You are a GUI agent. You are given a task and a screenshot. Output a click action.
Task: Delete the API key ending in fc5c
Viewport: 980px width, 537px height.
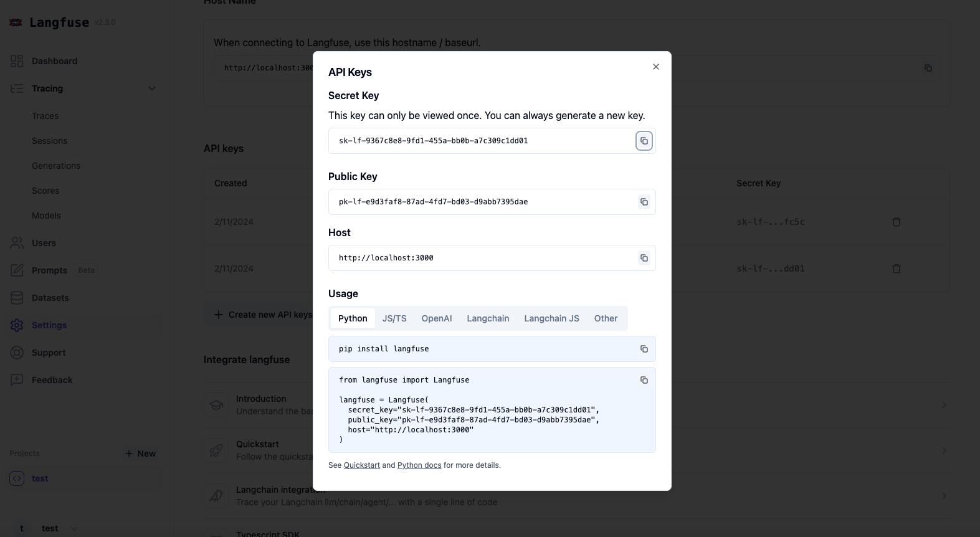click(x=897, y=222)
